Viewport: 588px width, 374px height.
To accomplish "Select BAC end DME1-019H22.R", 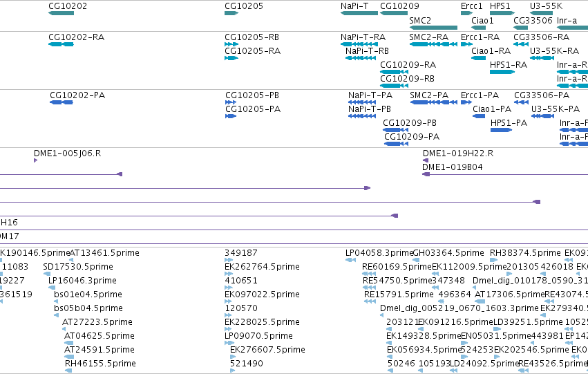I will pyautogui.click(x=425, y=160).
